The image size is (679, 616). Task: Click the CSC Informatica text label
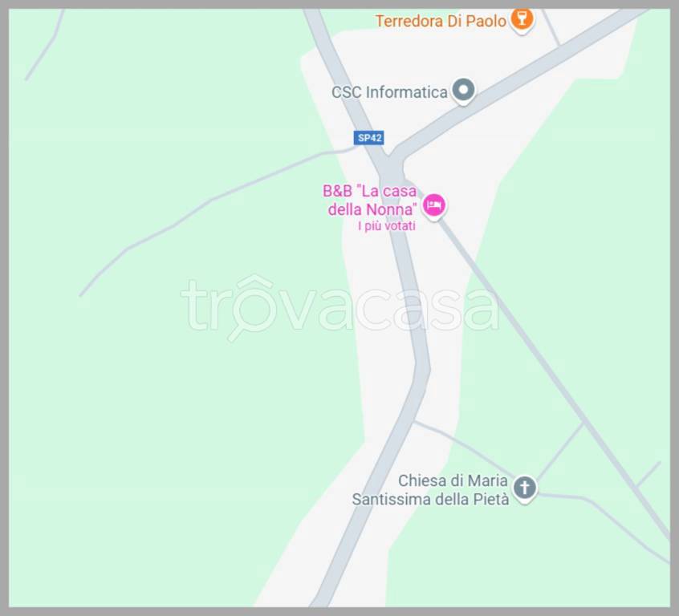(389, 92)
